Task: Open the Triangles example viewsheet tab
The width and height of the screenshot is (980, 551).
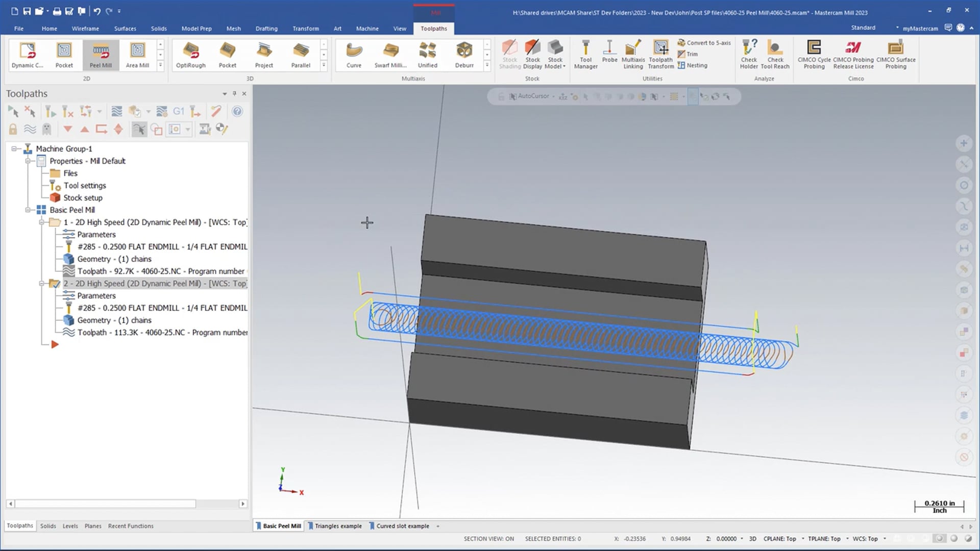Action: 335,526
